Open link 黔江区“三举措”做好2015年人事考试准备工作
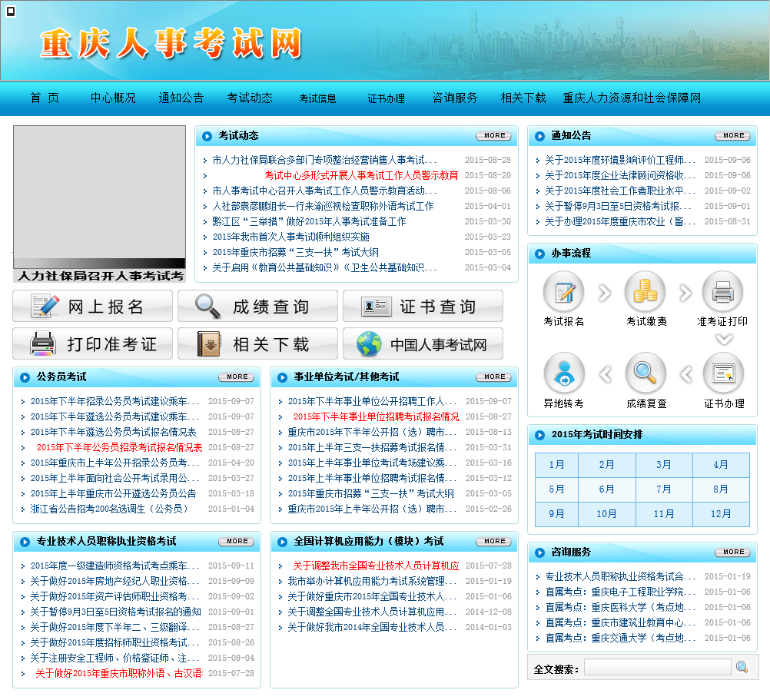The height and width of the screenshot is (700, 770). [309, 221]
